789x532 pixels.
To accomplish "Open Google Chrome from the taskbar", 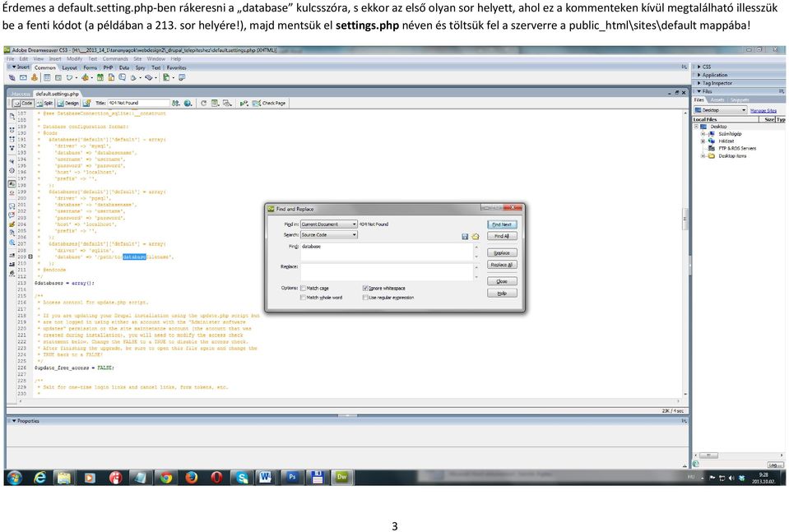I will (x=166, y=477).
